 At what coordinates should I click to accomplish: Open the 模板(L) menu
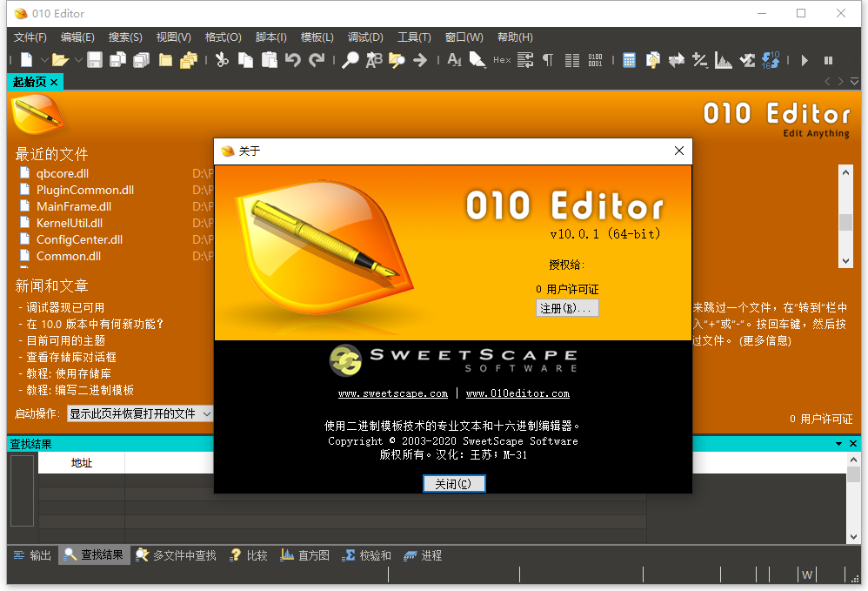(x=317, y=37)
